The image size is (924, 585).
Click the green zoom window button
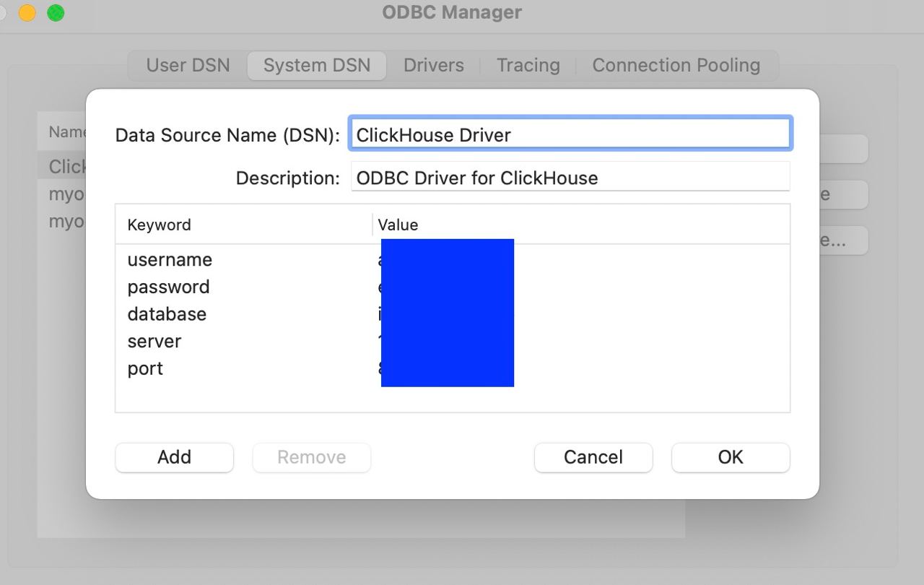(x=56, y=13)
